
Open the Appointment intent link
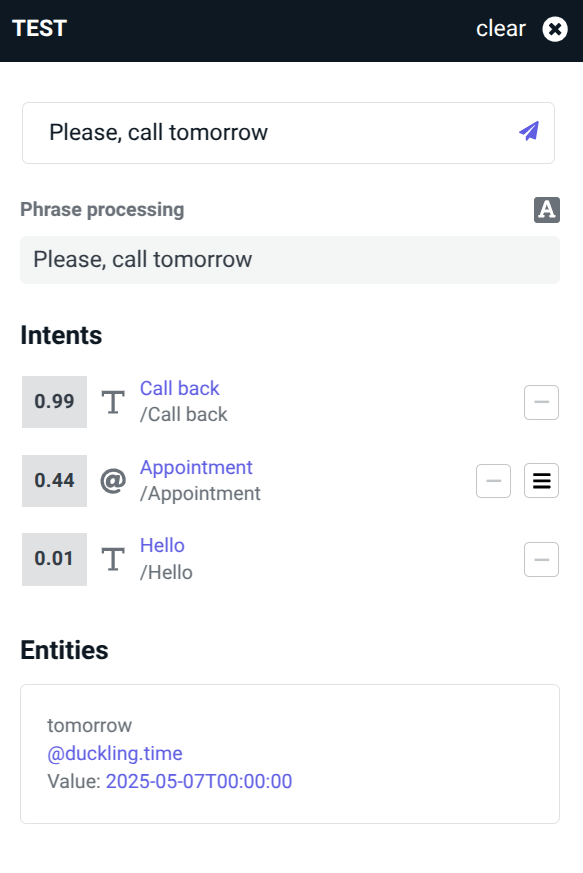tap(196, 467)
